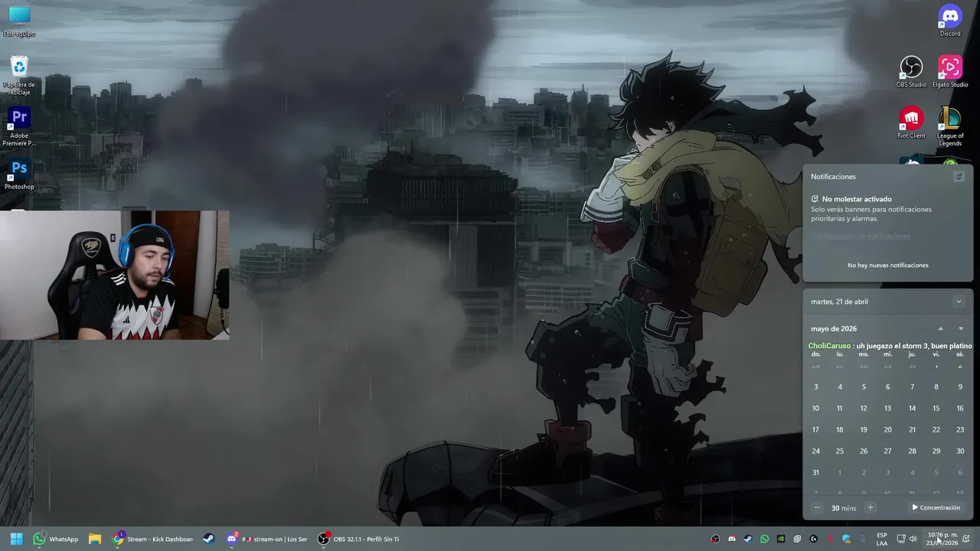Click the Discord icon in system tray

click(x=732, y=539)
